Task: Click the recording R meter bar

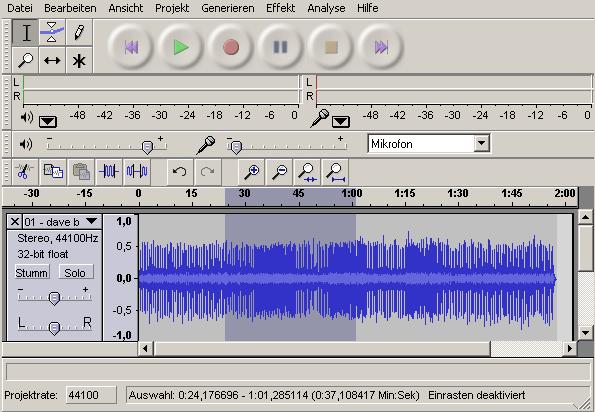Action: coord(454,97)
